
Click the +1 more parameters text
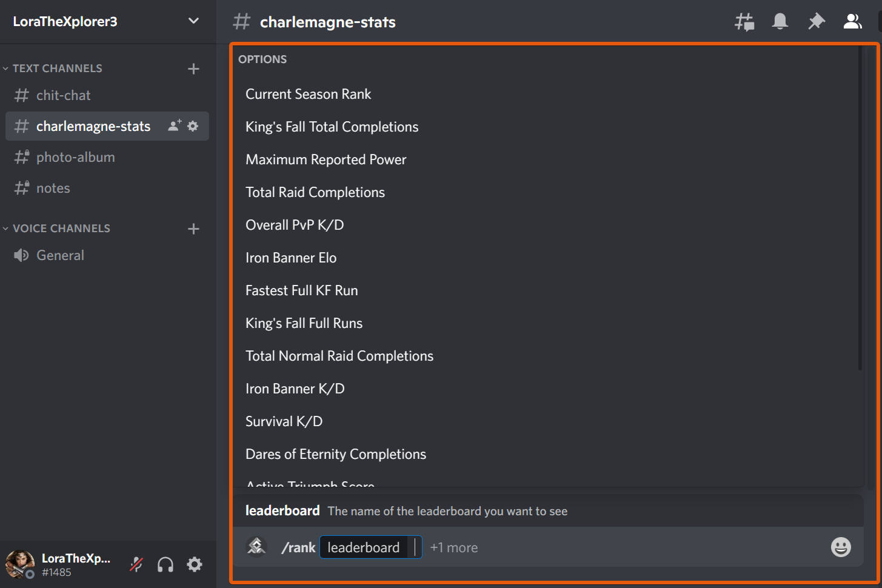(454, 547)
